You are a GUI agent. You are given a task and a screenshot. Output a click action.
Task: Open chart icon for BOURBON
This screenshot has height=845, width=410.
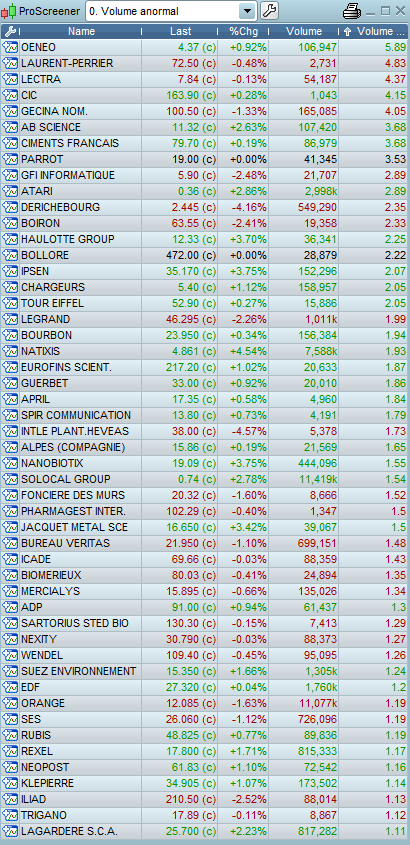[11, 335]
